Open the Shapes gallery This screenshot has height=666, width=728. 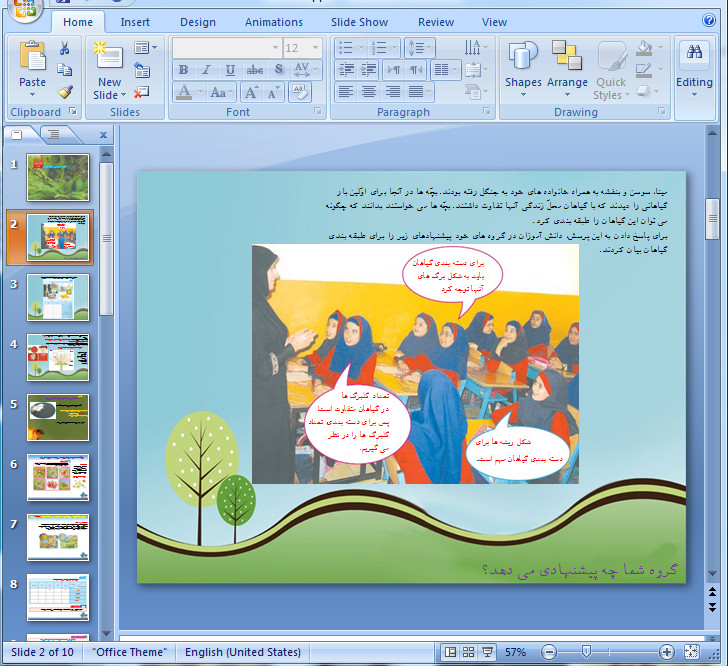point(523,68)
